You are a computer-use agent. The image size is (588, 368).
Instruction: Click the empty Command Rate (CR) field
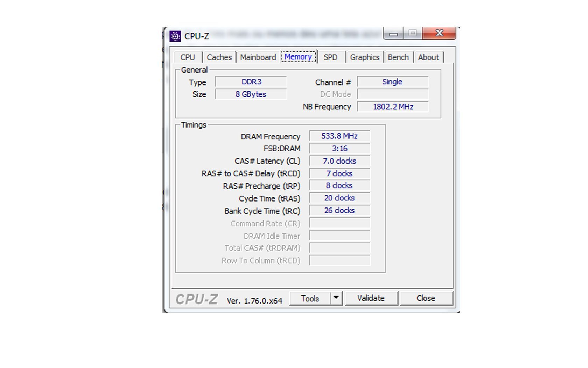(339, 223)
